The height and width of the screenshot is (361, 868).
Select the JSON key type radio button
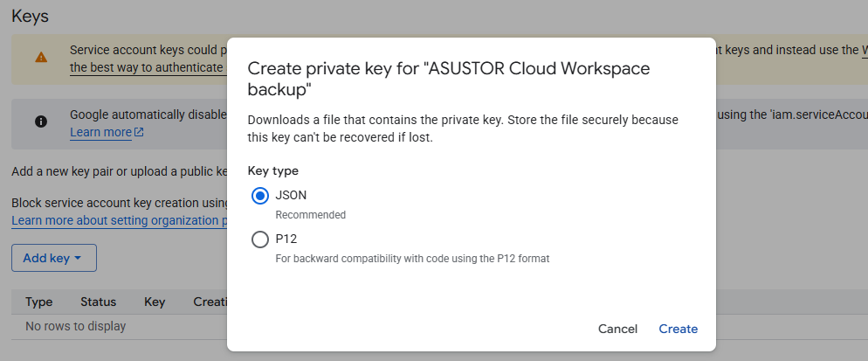tap(259, 196)
